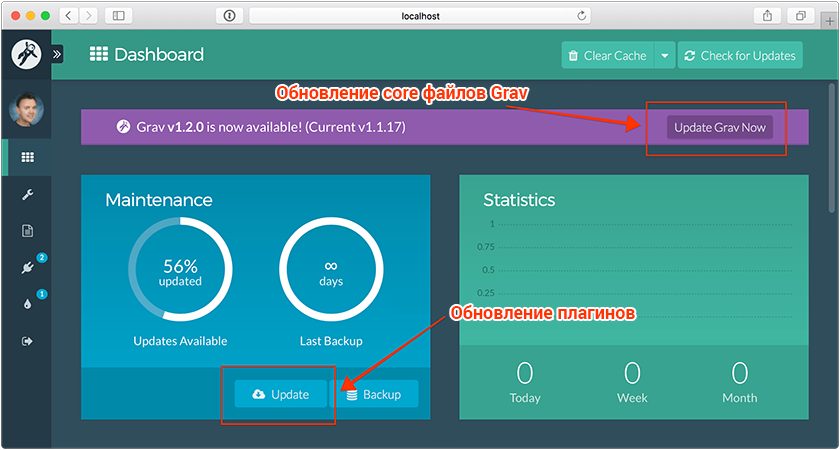Click the Dashboard title text
The image size is (840, 450).
[159, 55]
